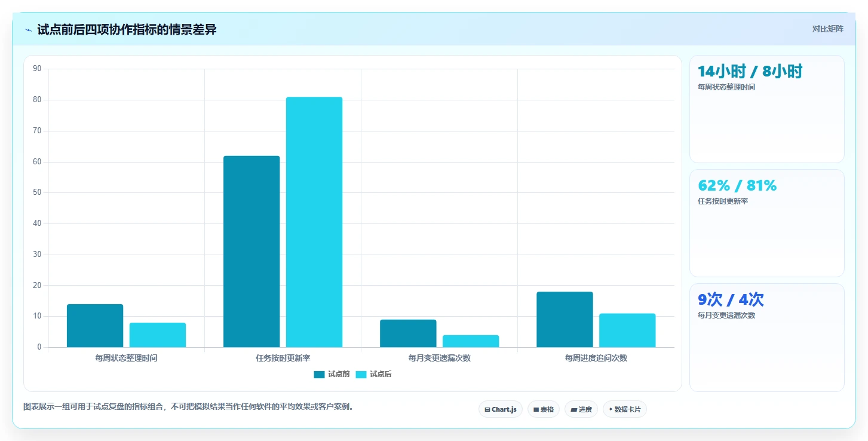Click the 对比矩阵 label in the header
The width and height of the screenshot is (868, 441).
tap(827, 29)
